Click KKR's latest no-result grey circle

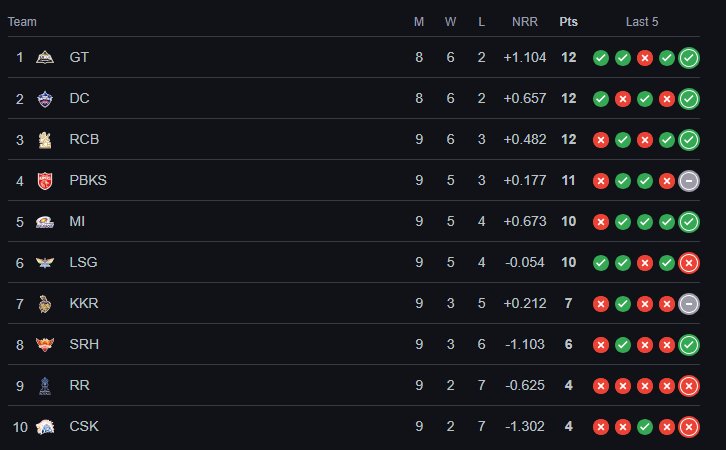[x=688, y=304]
